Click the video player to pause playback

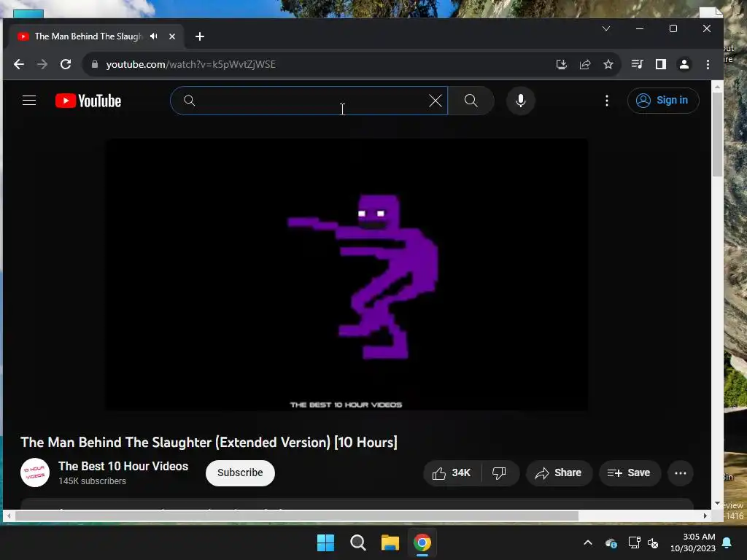tap(346, 274)
